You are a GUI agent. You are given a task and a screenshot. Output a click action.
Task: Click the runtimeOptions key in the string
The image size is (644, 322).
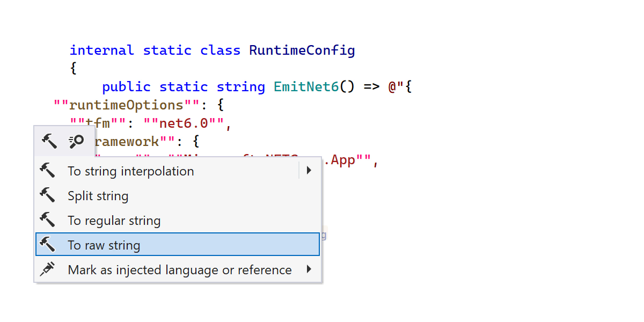(x=126, y=105)
